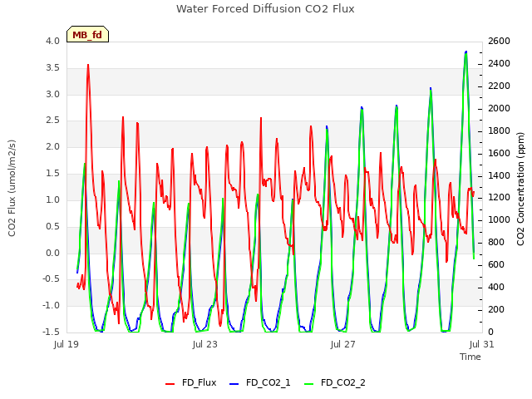The height and width of the screenshot is (399, 532).
Task: Click the tallest red flux peak near 3.5
Action: (88, 65)
